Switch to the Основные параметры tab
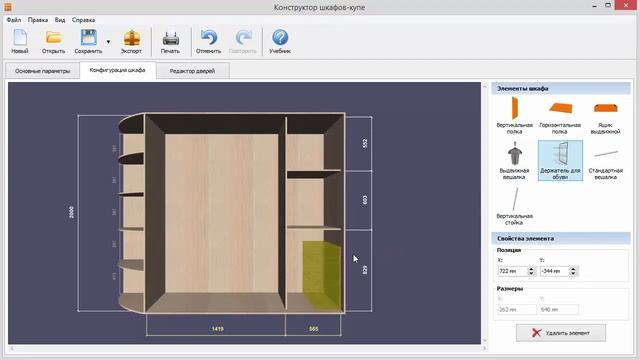Screen dimensions: 640x360 [x=42, y=71]
